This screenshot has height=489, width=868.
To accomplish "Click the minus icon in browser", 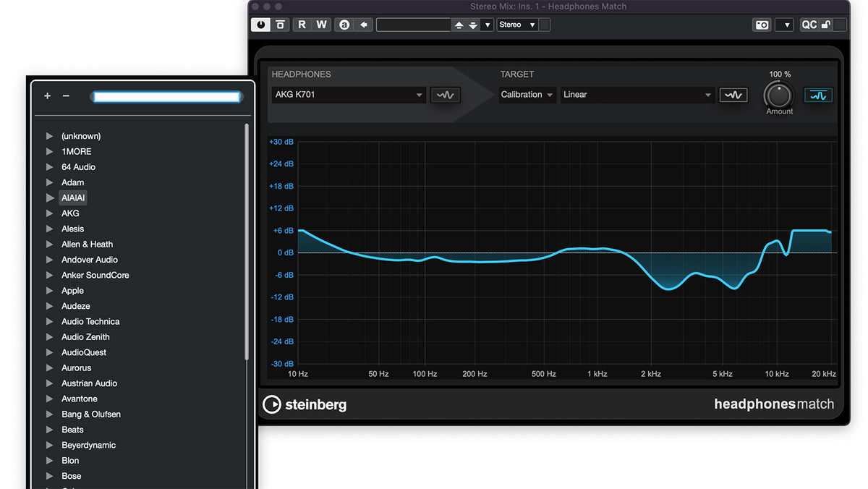I will point(66,95).
